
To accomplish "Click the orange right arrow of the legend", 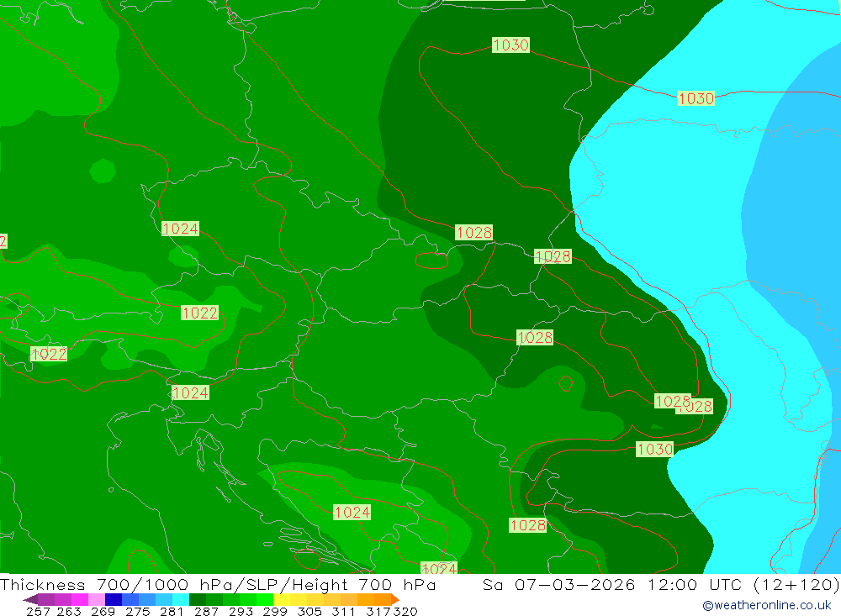I will point(394,599).
